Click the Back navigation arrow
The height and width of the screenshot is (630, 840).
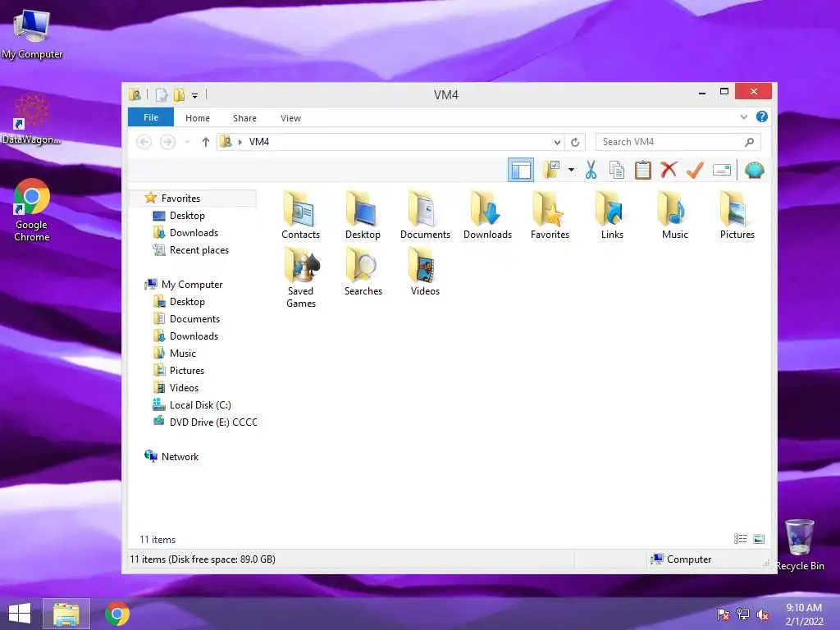(x=144, y=142)
